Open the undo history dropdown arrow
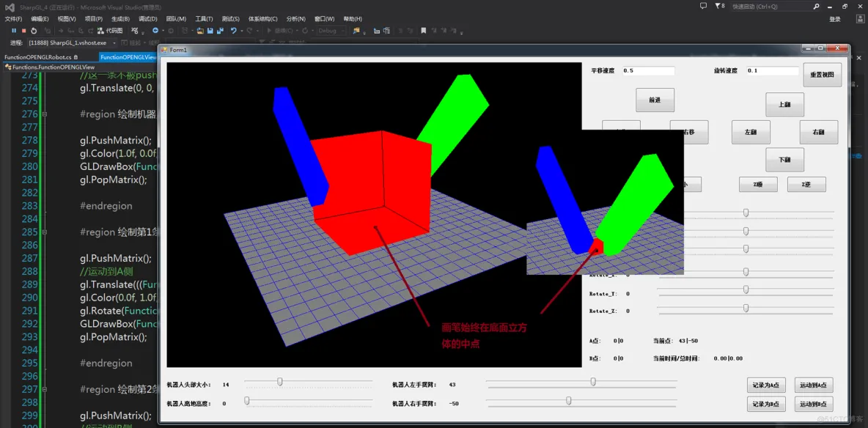Screen dimensions: 868x428 (x=240, y=31)
